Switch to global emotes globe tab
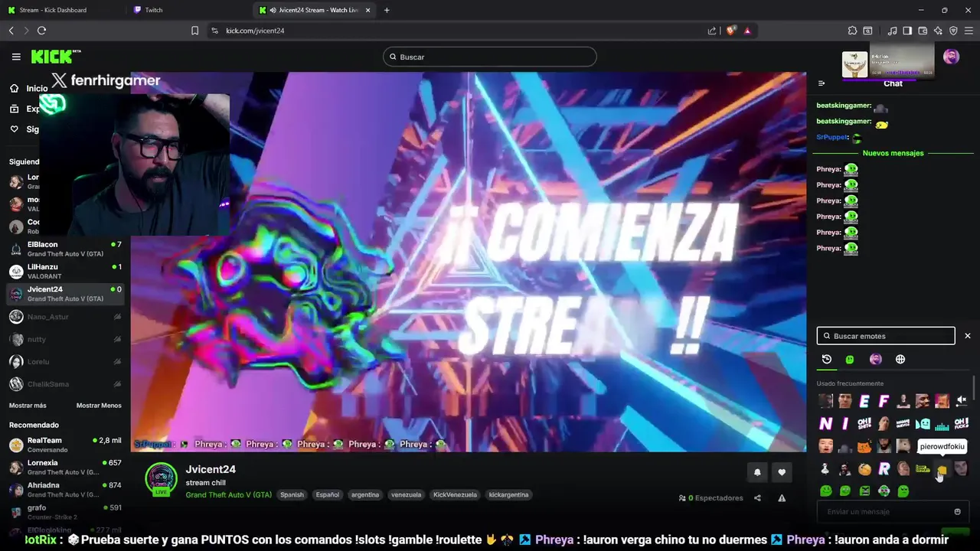The height and width of the screenshot is (551, 980). [900, 359]
